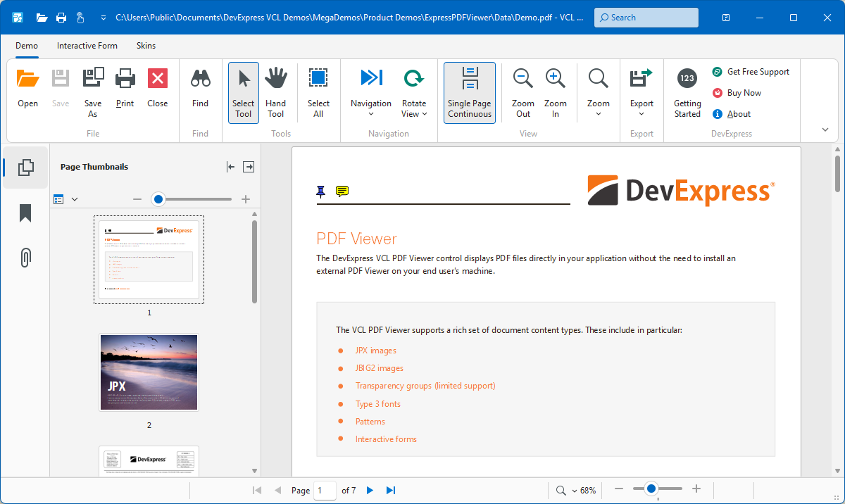This screenshot has width=845, height=504.
Task: Click the Transparency groups list item
Action: 425,386
